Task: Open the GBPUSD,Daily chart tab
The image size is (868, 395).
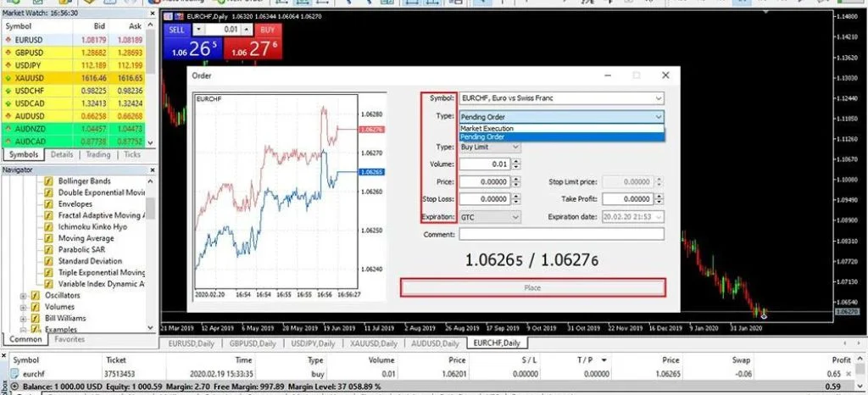Action: (x=252, y=343)
